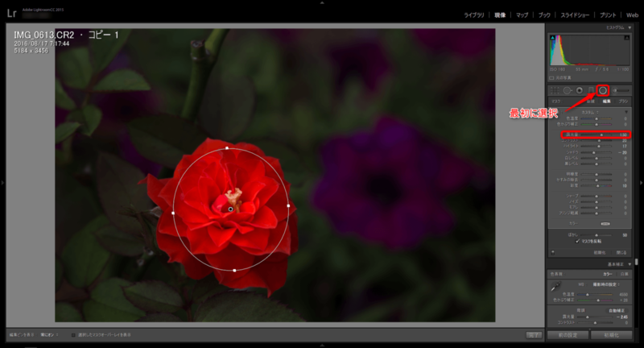Collapse the 基本補正 basic panel

point(630,264)
